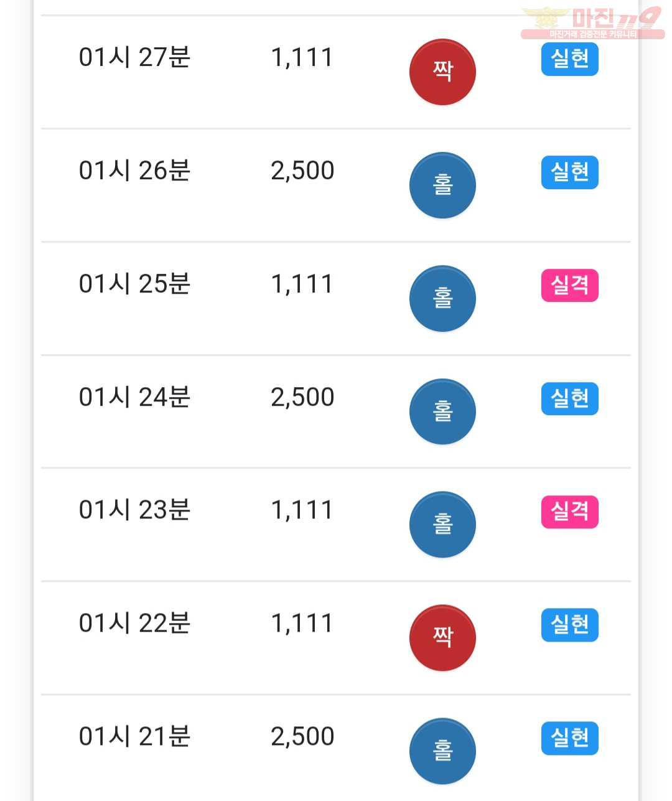
Task: Click the 1,111 amount in 01시 22분 row
Action: click(302, 623)
